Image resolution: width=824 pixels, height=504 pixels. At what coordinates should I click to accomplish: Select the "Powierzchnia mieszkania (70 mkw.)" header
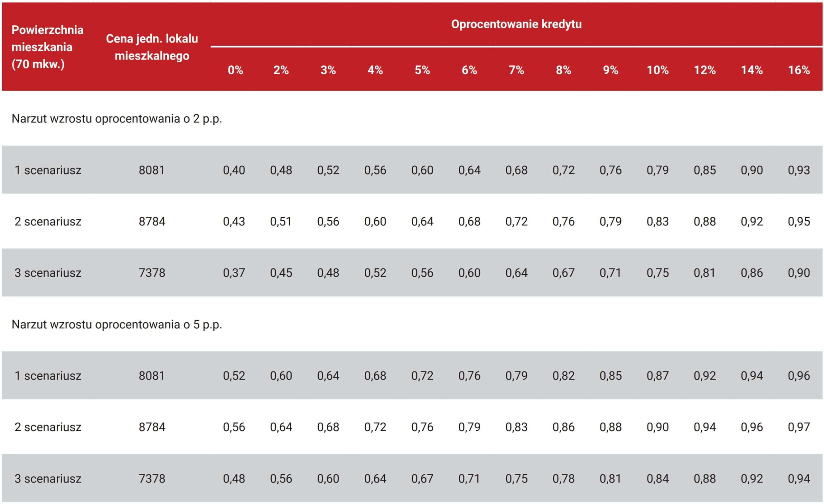(x=47, y=47)
